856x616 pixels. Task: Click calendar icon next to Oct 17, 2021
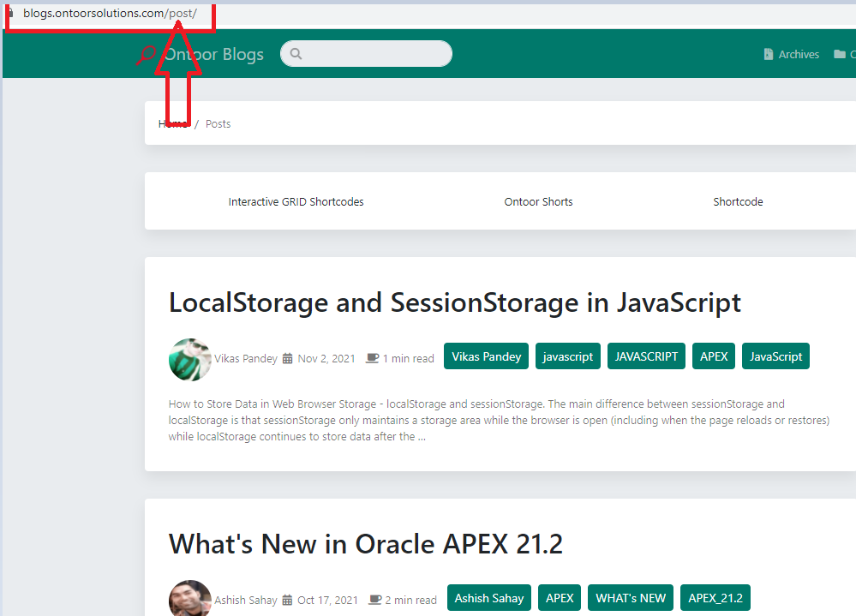coord(287,600)
